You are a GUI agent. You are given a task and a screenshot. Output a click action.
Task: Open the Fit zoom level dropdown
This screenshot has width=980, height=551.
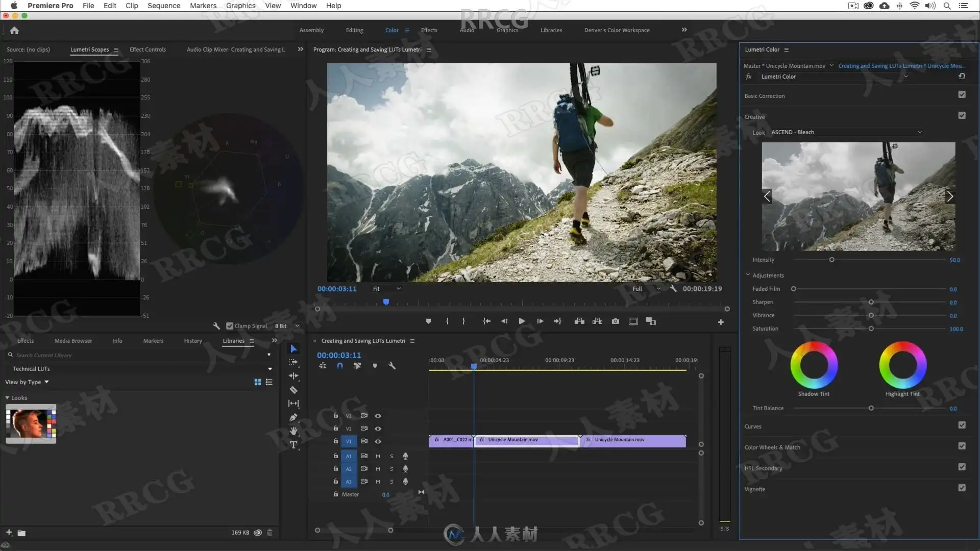click(x=386, y=289)
